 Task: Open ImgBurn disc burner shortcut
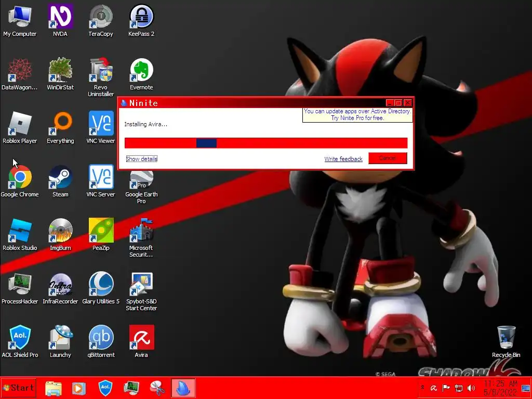[60, 235]
